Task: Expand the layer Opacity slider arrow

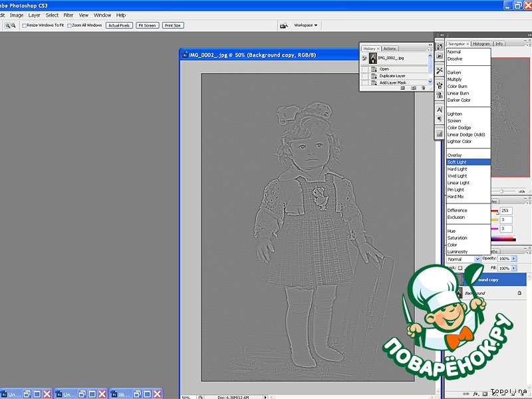Action: [x=514, y=259]
